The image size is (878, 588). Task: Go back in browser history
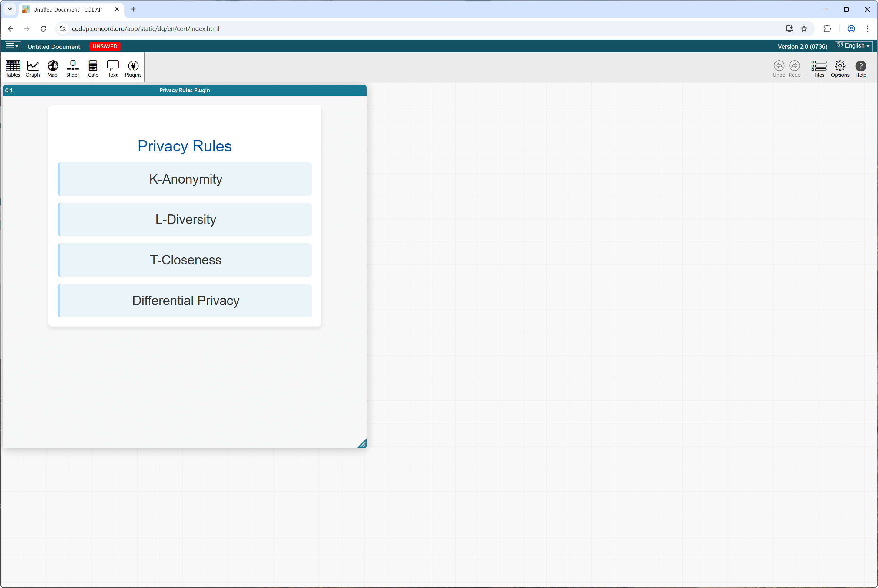(x=11, y=28)
